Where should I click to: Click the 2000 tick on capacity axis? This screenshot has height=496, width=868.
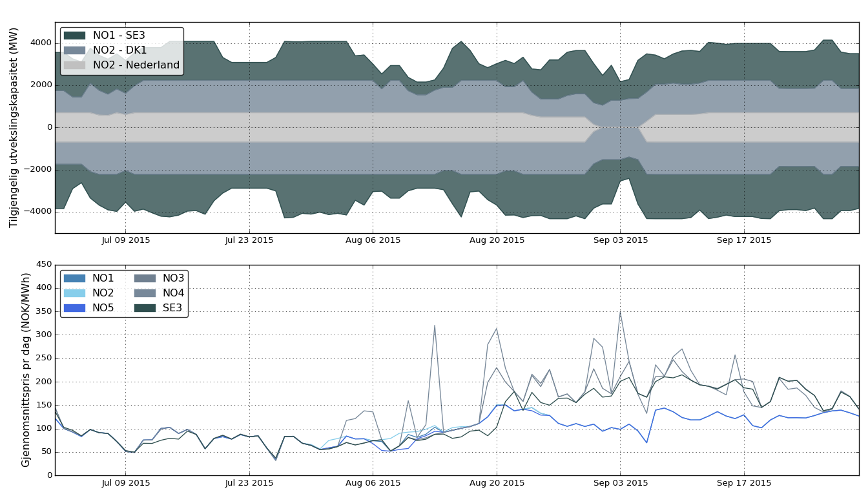[41, 85]
